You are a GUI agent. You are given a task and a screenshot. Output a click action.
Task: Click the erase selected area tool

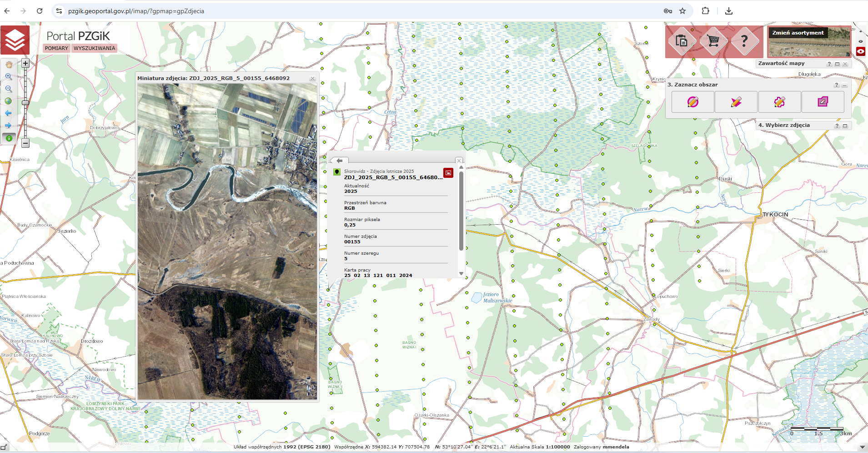823,102
